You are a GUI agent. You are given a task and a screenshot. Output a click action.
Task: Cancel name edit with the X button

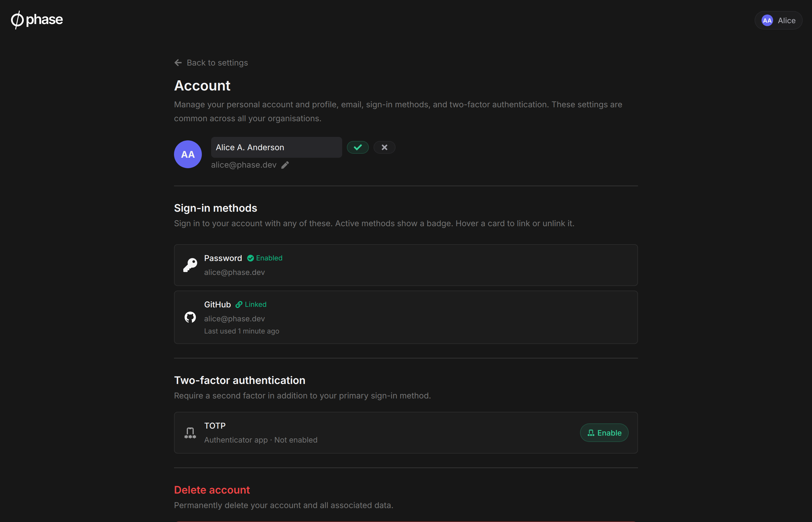click(384, 147)
